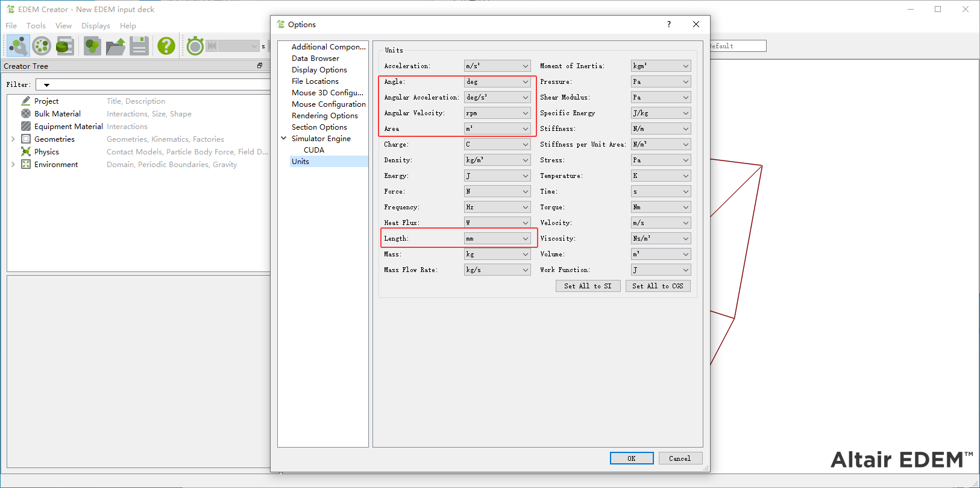Click the green question mark help icon
The image size is (980, 488).
[166, 46]
